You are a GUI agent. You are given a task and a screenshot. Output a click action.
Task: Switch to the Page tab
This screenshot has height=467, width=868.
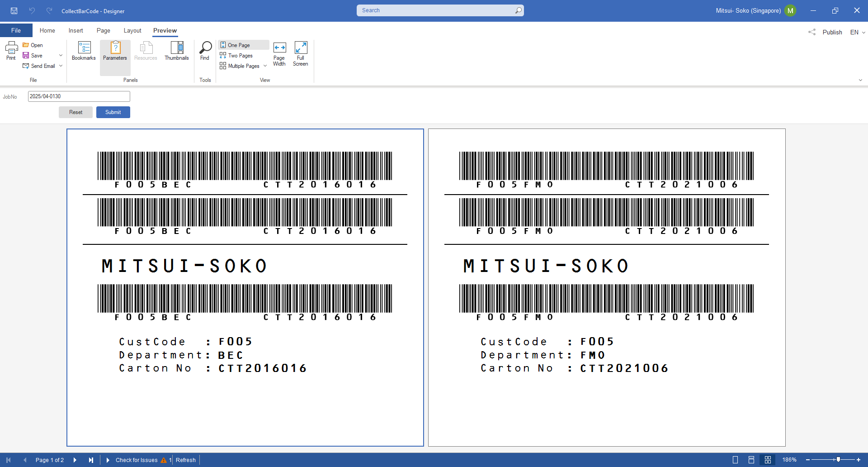point(104,30)
